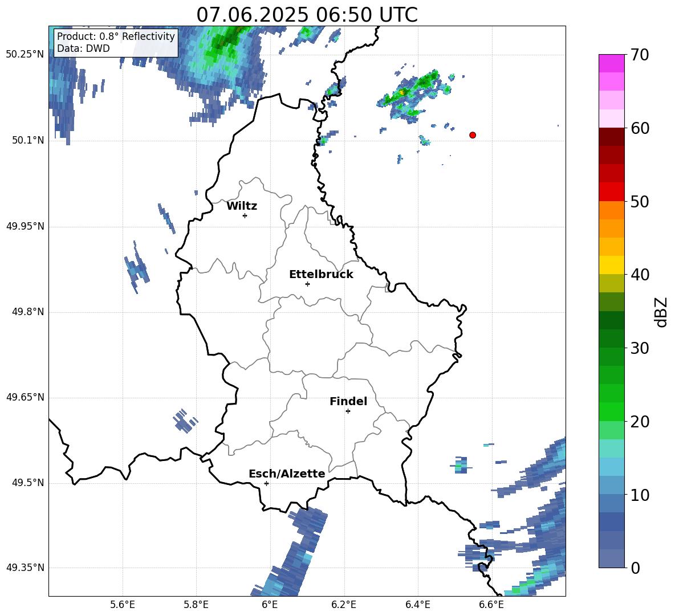Click the 50.25°N latitude label
The width and height of the screenshot is (675, 616).
click(x=25, y=54)
